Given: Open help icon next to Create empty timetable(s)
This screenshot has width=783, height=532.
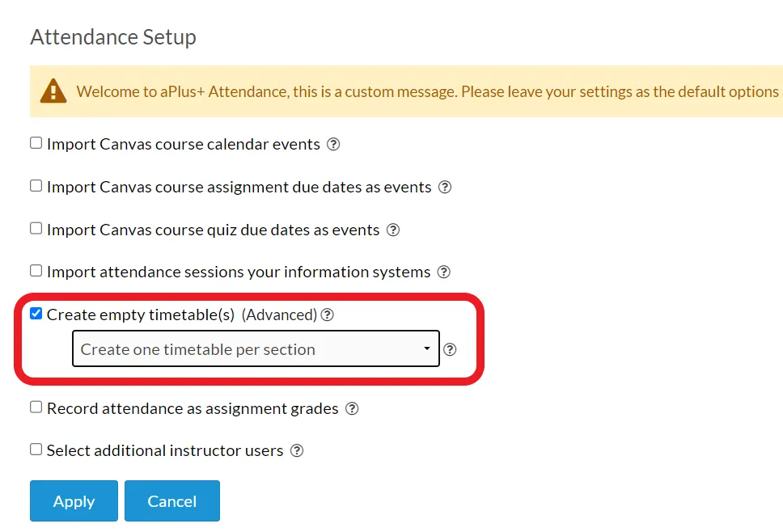Looking at the screenshot, I should pos(327,315).
